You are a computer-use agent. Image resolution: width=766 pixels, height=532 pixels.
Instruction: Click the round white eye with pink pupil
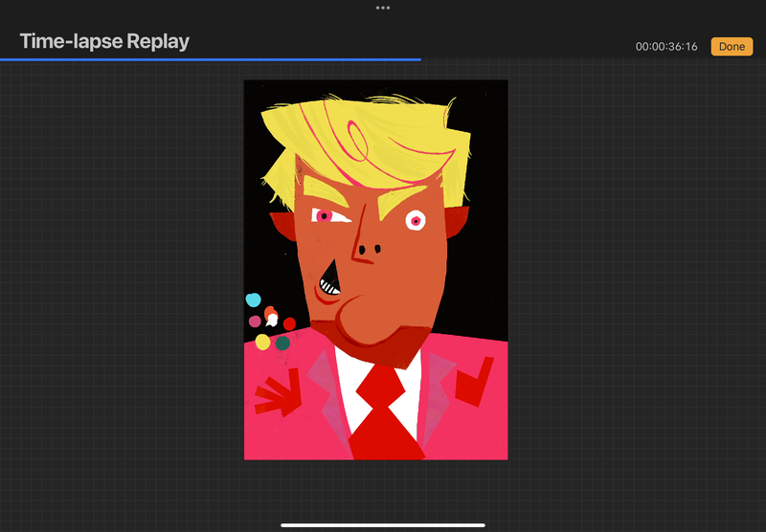coord(415,221)
